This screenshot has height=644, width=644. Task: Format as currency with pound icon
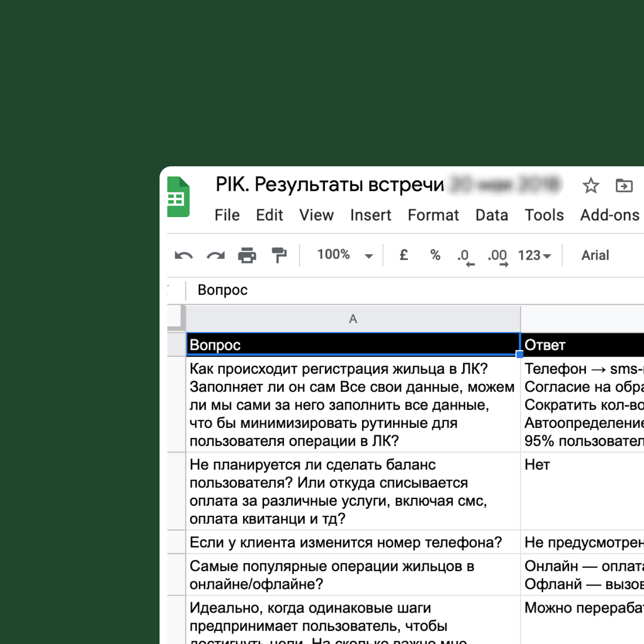click(404, 255)
